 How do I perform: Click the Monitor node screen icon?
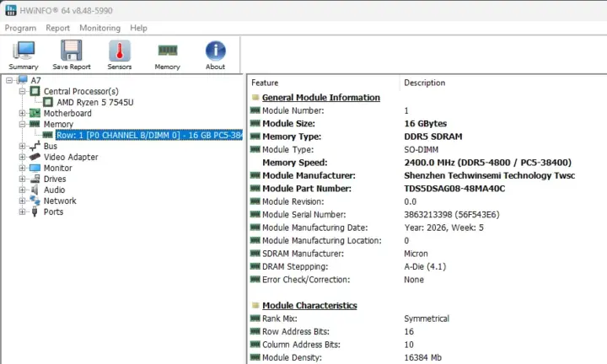[35, 168]
